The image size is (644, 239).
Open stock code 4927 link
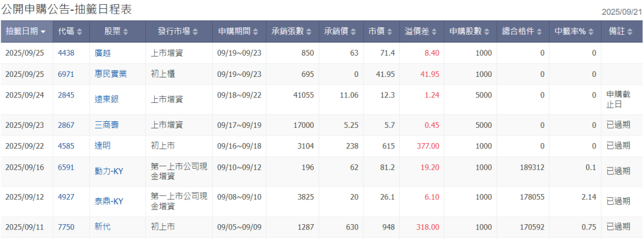coord(66,197)
